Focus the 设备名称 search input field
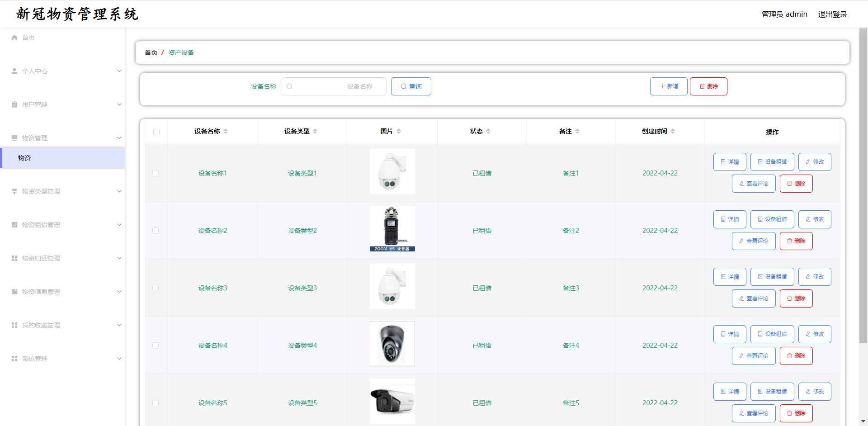Image resolution: width=868 pixels, height=426 pixels. point(335,86)
